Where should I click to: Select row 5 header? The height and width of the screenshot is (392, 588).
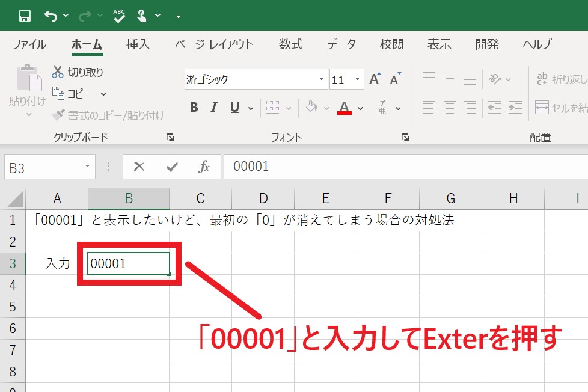point(13,307)
